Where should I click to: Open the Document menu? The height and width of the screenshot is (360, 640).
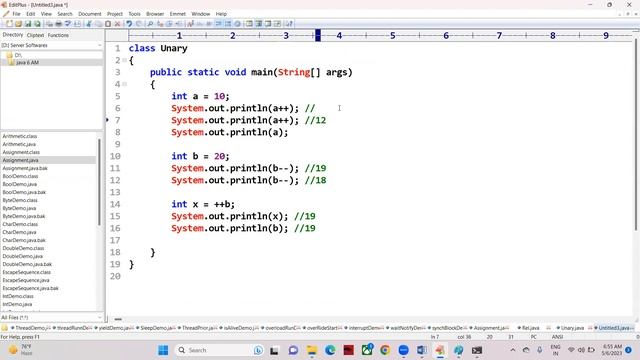pos(90,14)
